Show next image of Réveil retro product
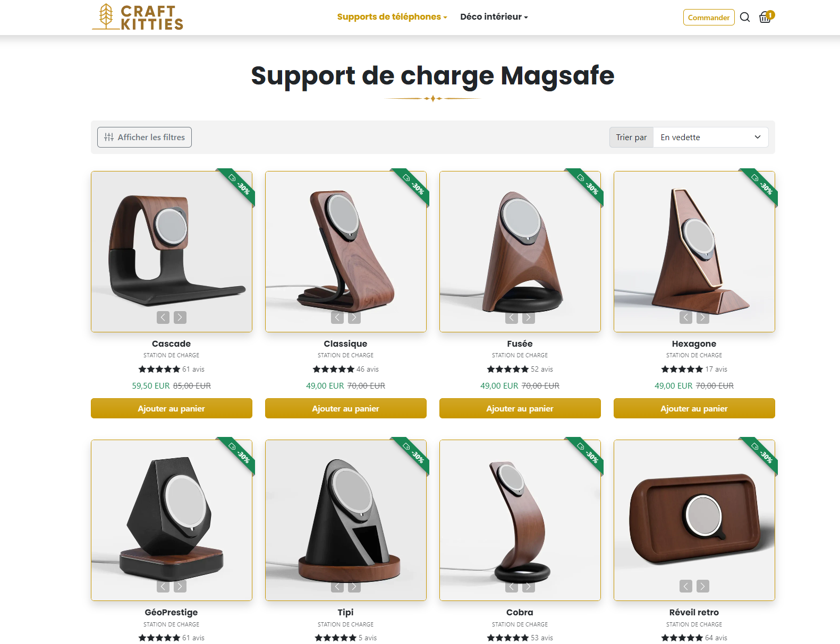This screenshot has width=840, height=644. point(703,586)
